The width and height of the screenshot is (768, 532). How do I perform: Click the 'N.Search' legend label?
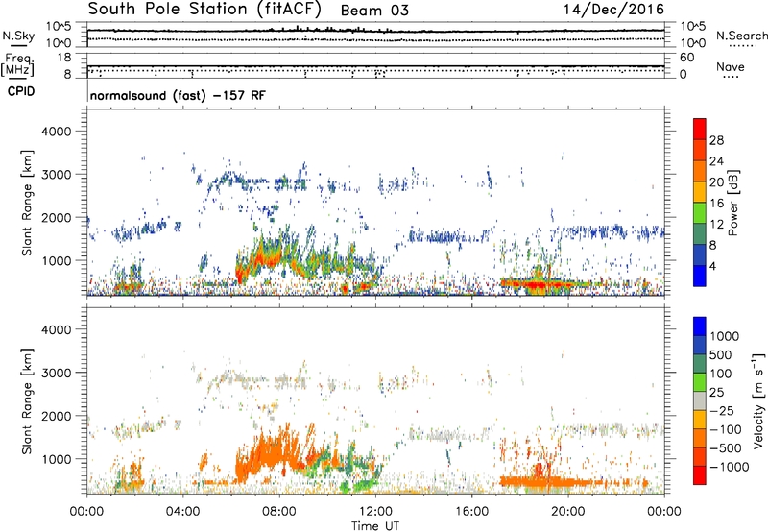742,36
